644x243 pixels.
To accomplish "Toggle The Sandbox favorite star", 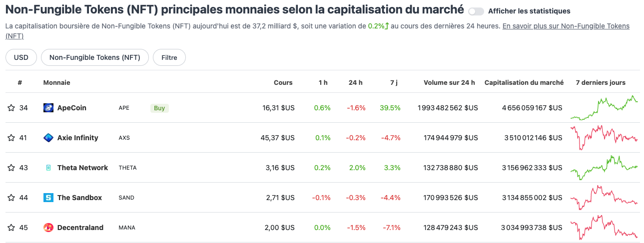I will pos(11,198).
